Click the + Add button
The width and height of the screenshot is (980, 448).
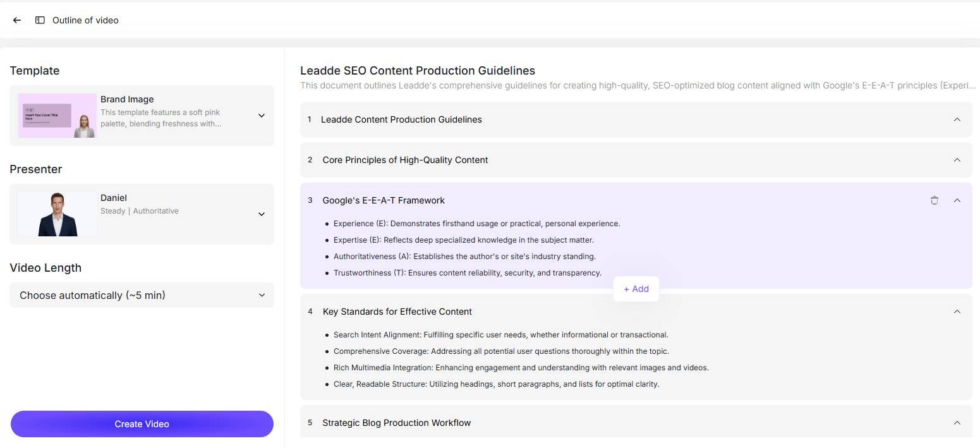tap(636, 289)
